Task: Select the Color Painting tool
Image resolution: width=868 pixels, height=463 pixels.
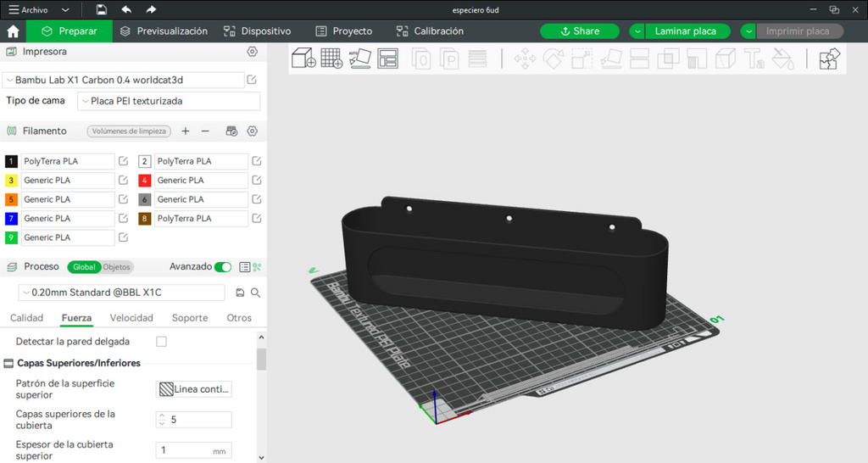Action: (x=782, y=59)
